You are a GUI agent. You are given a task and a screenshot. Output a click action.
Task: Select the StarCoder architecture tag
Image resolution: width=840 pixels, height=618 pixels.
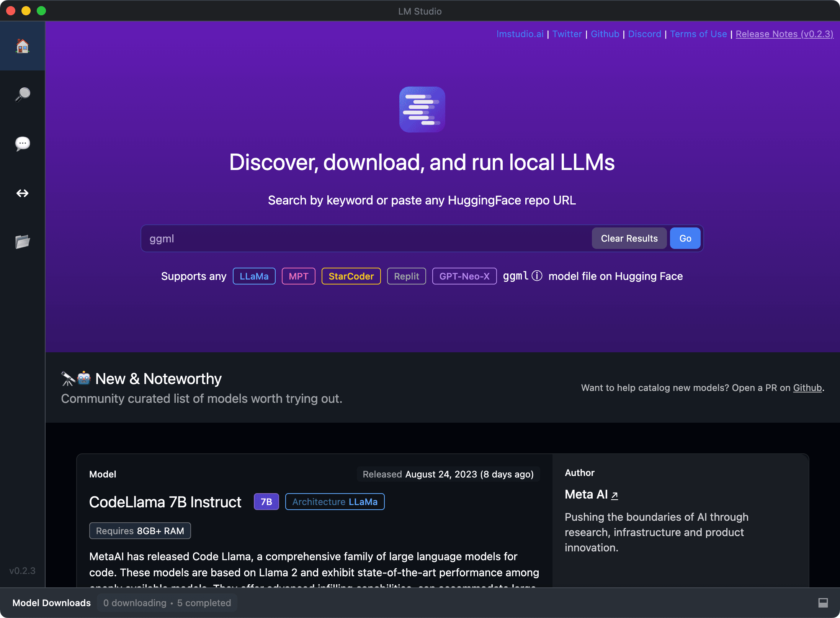(351, 276)
